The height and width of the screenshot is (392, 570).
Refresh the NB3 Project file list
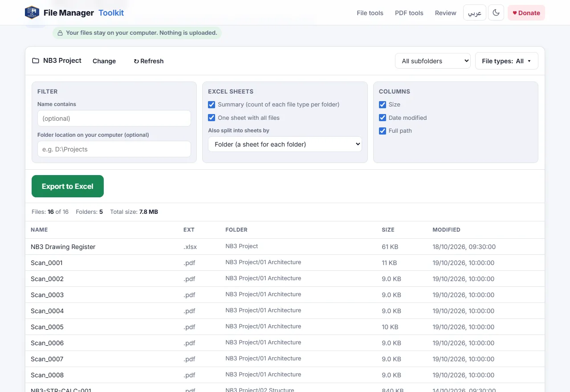click(x=149, y=61)
